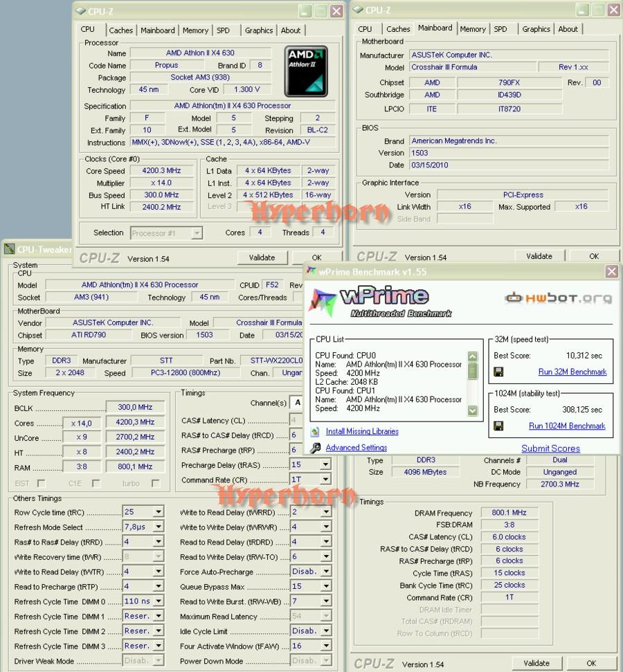623x672 pixels.
Task: Open the Processor #1 selection dropdown
Action: [197, 233]
